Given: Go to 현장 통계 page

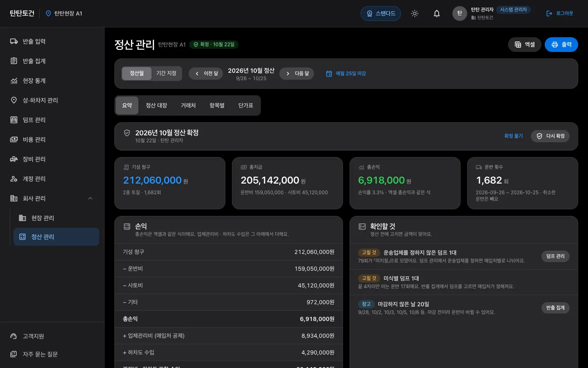Looking at the screenshot, I should (x=52, y=81).
